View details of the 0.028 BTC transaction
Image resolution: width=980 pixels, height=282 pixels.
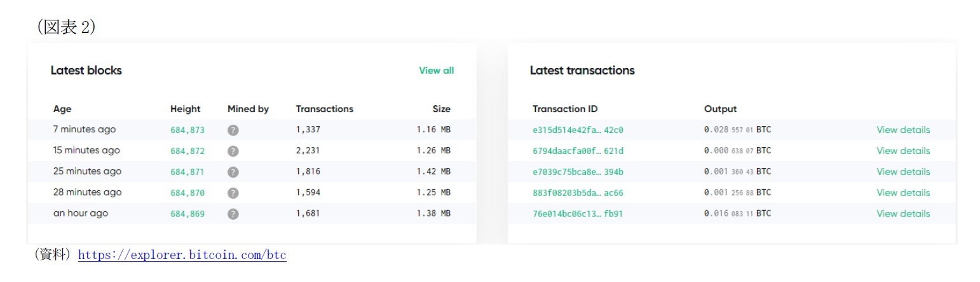(902, 130)
